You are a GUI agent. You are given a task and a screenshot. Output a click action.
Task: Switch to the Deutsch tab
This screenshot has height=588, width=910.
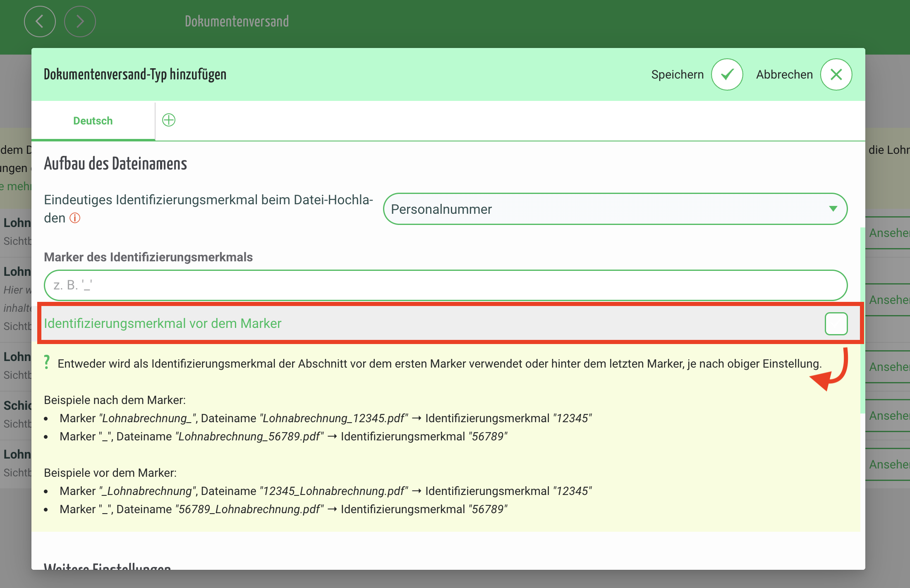coord(93,121)
